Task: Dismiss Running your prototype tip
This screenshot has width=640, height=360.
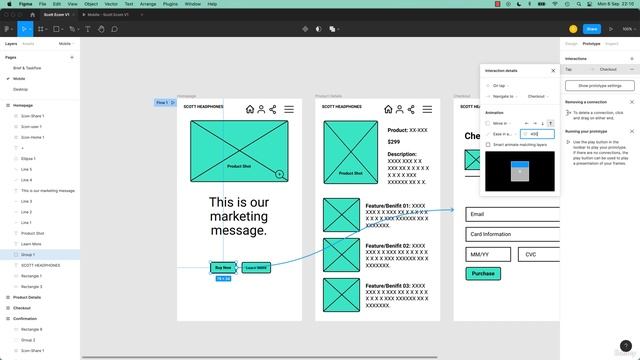Action: tap(632, 131)
